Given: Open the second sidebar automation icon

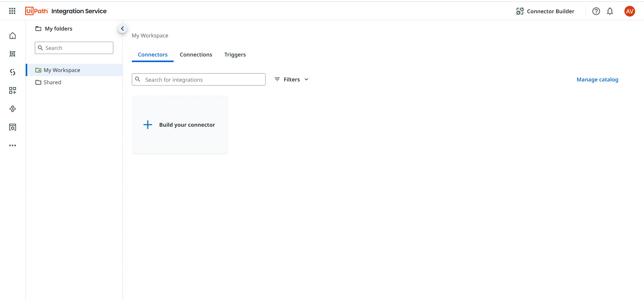Looking at the screenshot, I should [12, 54].
